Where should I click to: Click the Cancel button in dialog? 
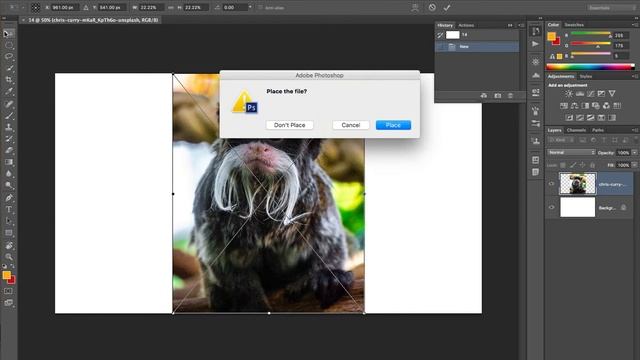(x=351, y=125)
